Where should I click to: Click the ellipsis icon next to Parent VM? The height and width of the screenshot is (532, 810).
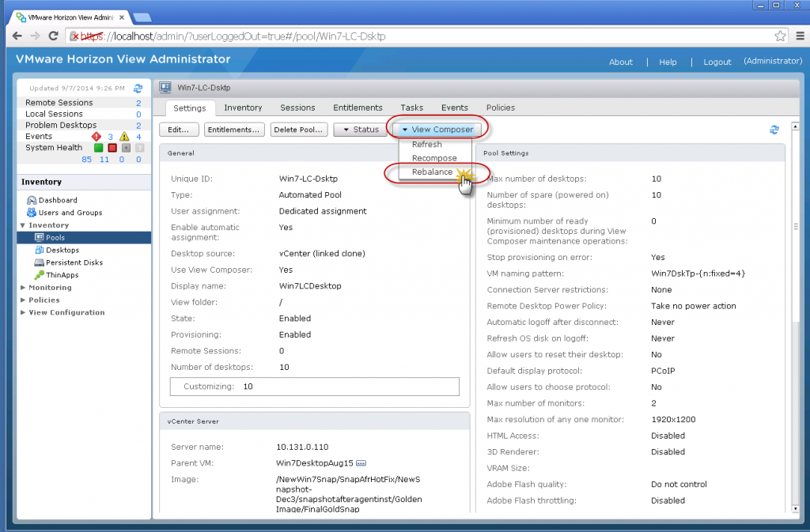click(x=361, y=463)
